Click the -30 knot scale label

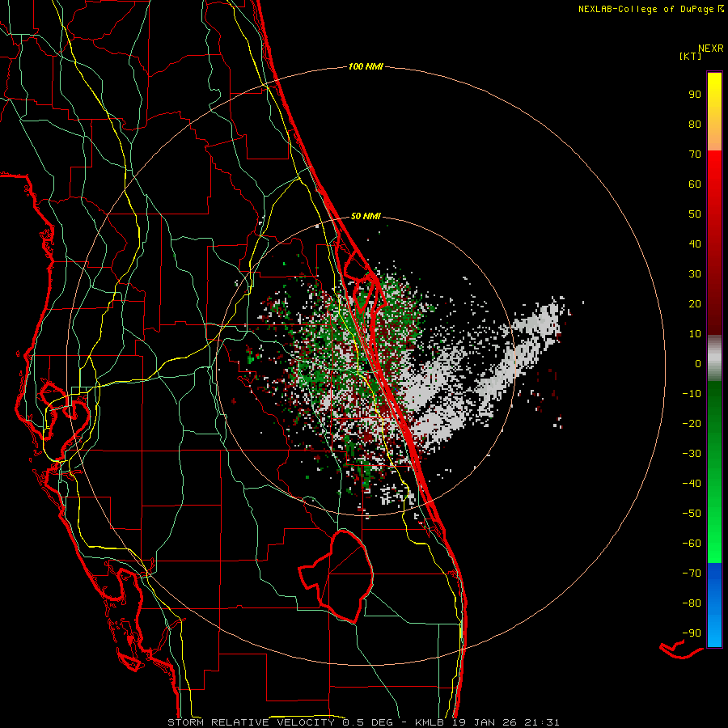tap(692, 454)
